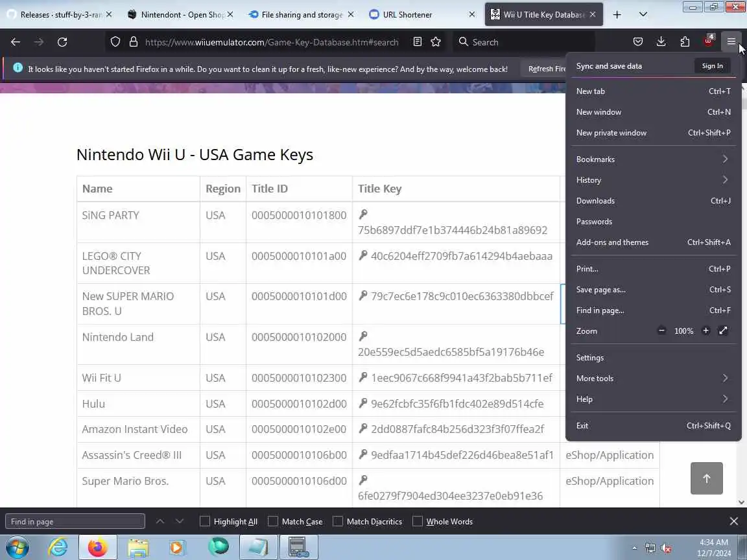Image resolution: width=747 pixels, height=560 pixels.
Task: Close the URL Shortener tab
Action: (x=471, y=15)
